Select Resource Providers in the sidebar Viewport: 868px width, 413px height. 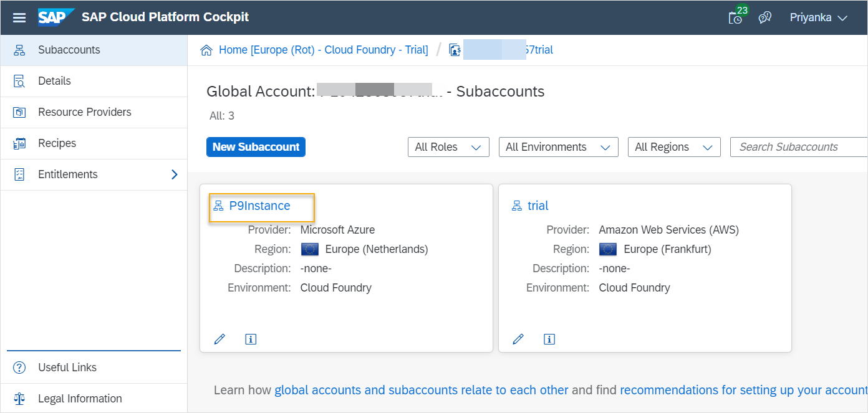[85, 112]
